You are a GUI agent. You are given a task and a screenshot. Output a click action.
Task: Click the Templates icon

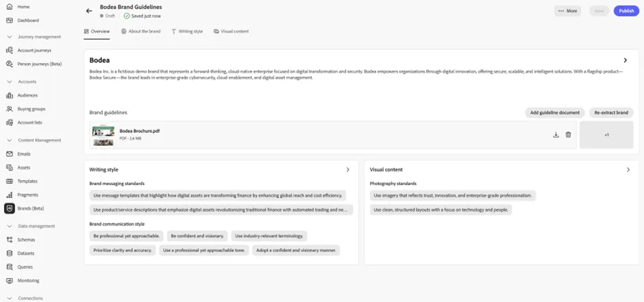point(10,181)
